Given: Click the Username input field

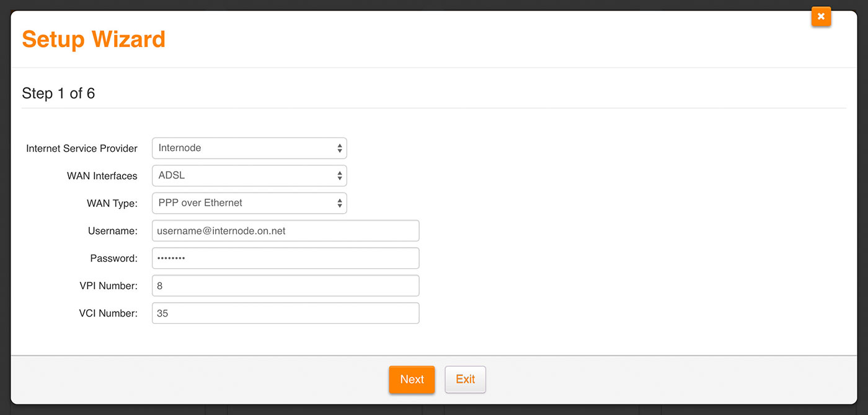Looking at the screenshot, I should [x=285, y=231].
